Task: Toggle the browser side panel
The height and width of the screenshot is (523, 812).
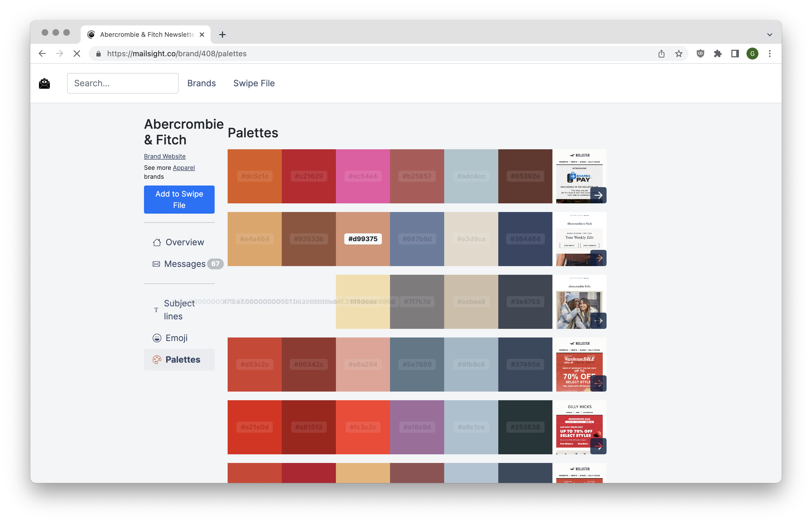Action: tap(735, 54)
